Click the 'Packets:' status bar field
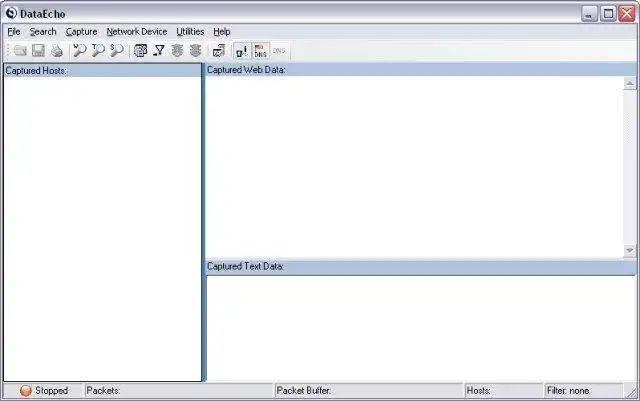The width and height of the screenshot is (640, 401). point(179,391)
